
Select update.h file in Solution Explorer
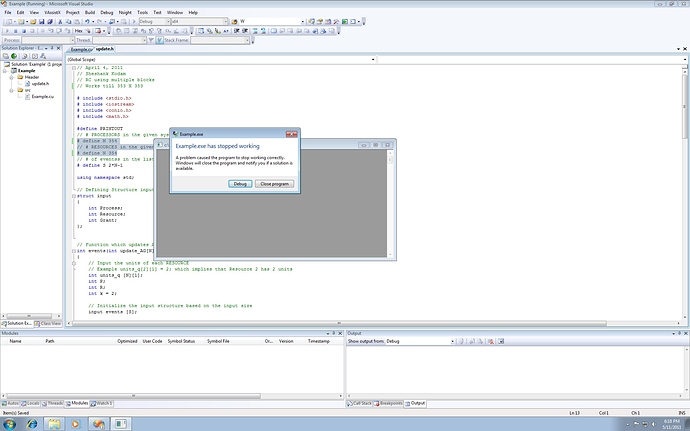pos(39,84)
